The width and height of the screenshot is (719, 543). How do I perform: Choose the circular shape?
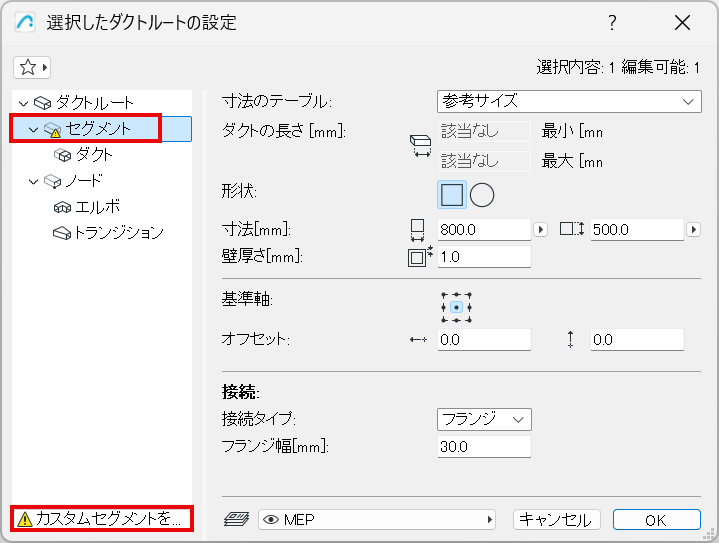[x=482, y=195]
